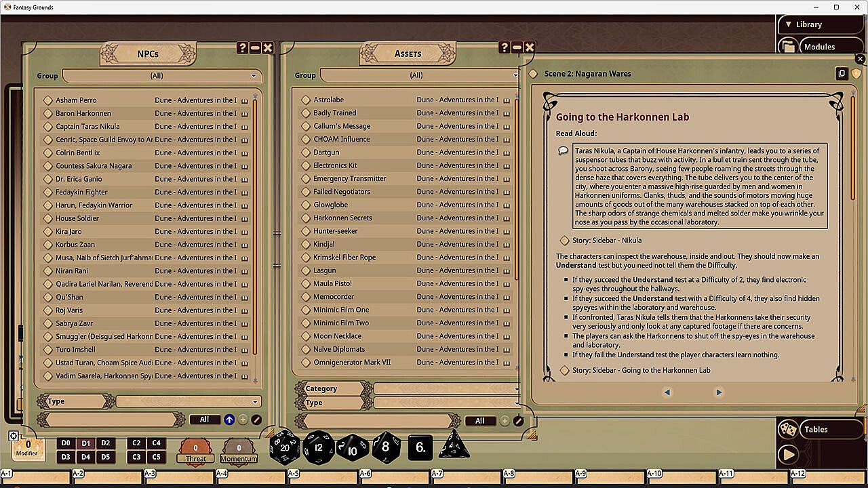868x488 pixels.
Task: Click the link diamond beside Scene 2 title
Action: point(533,74)
